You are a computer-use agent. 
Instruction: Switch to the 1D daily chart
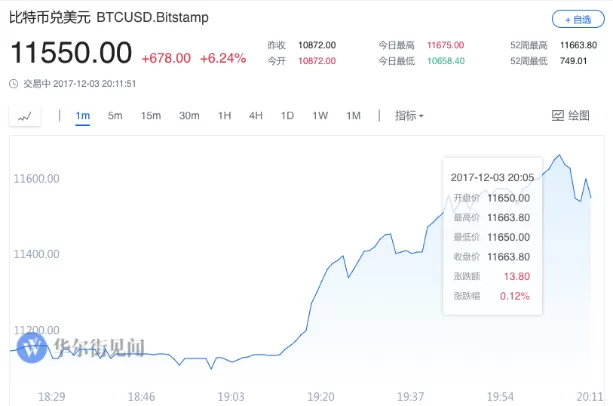pos(287,116)
